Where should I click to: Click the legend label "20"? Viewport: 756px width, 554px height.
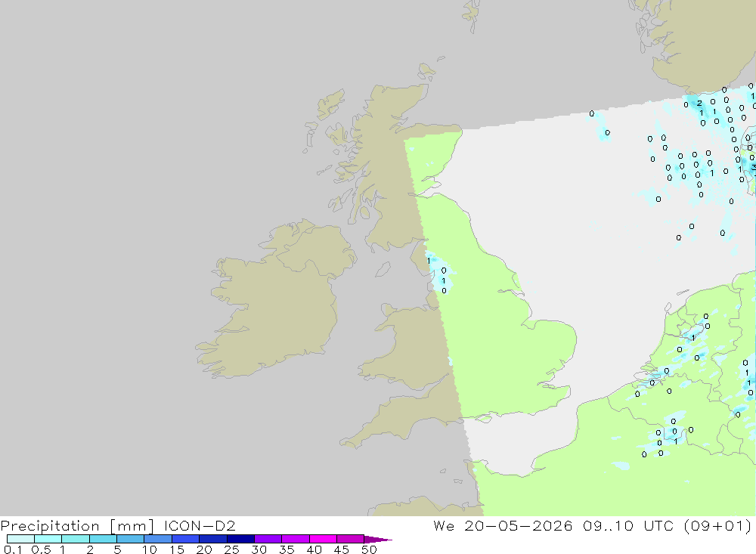click(204, 549)
